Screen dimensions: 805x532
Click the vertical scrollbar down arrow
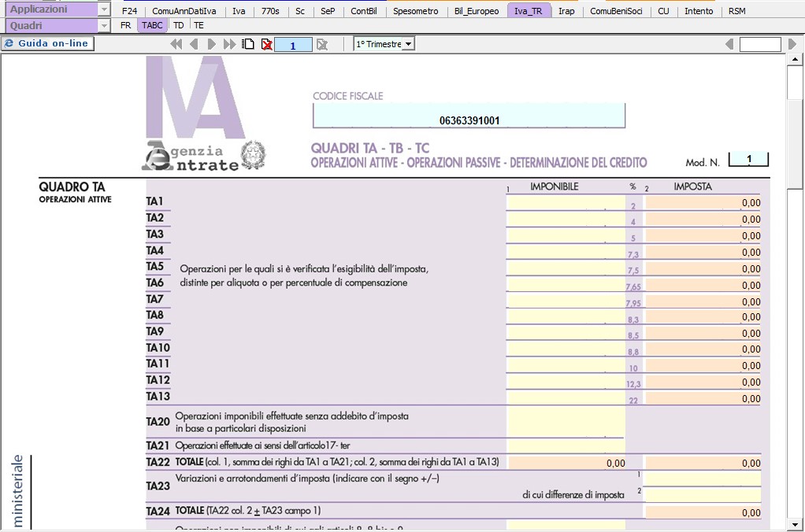(795, 524)
